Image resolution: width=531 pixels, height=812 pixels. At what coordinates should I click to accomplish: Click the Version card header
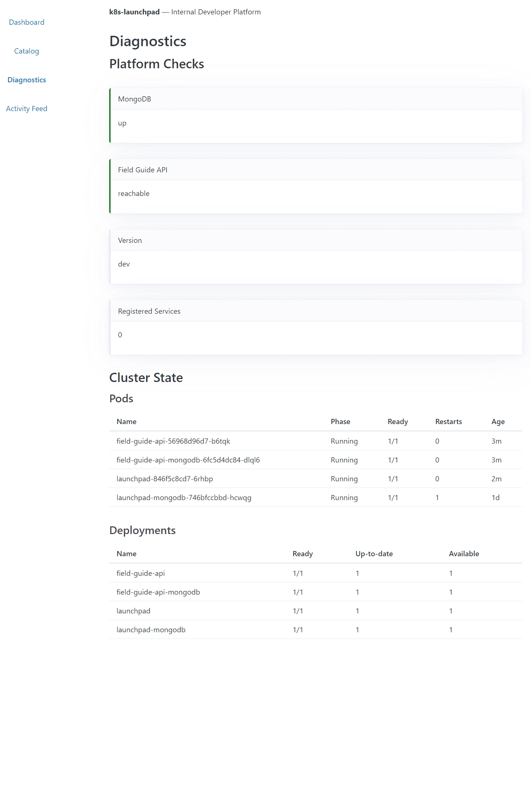tap(316, 240)
